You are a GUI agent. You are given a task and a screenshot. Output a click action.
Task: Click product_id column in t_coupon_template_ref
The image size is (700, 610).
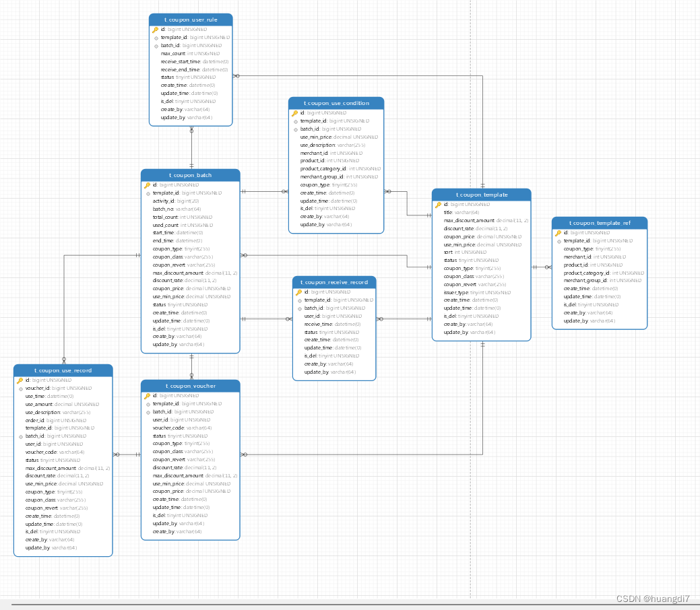point(593,265)
